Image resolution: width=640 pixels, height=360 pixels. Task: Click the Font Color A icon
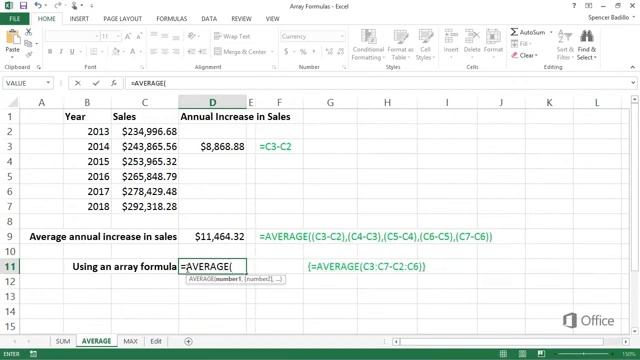click(132, 52)
